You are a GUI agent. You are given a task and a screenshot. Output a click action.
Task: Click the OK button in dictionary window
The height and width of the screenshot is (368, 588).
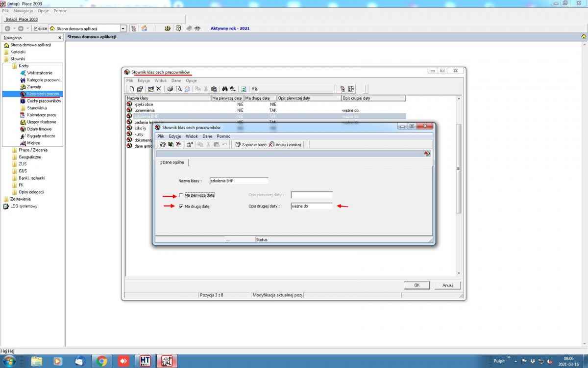[416, 285]
